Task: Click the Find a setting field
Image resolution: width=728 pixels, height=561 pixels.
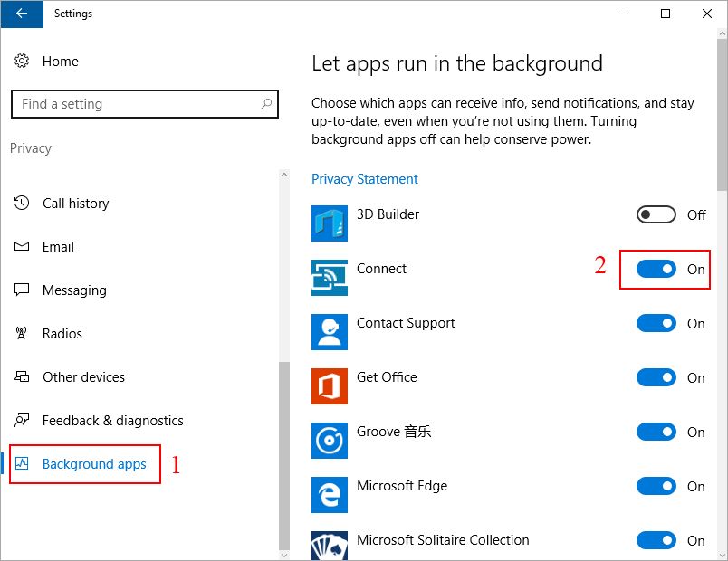Action: (x=144, y=104)
